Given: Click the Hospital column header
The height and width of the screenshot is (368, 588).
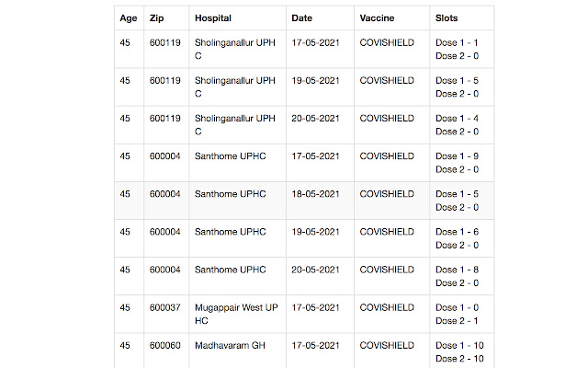Looking at the screenshot, I should pyautogui.click(x=213, y=18).
